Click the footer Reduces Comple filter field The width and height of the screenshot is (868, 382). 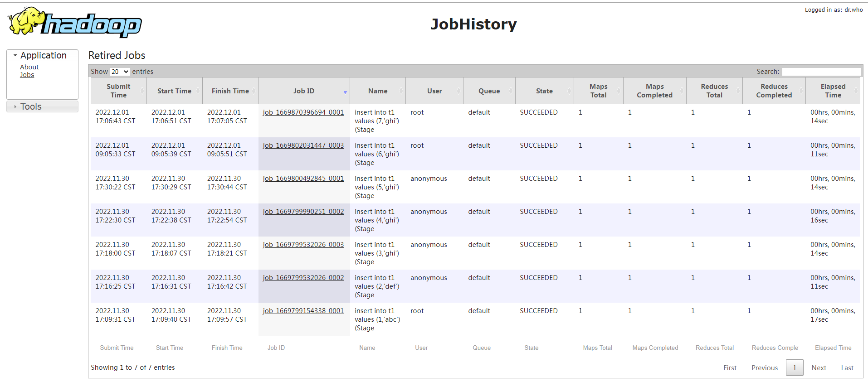click(774, 348)
